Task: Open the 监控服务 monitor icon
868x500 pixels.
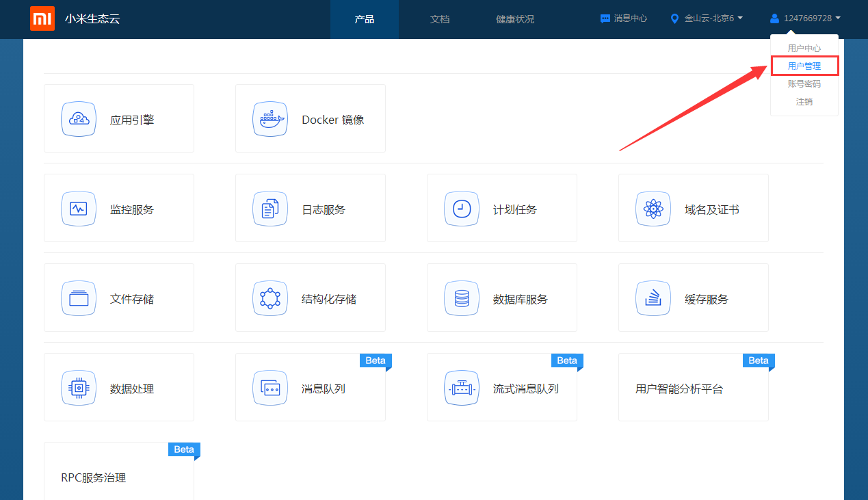Action: (79, 209)
